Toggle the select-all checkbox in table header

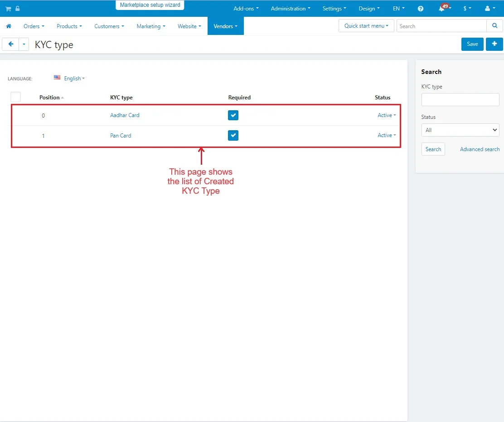pos(16,97)
